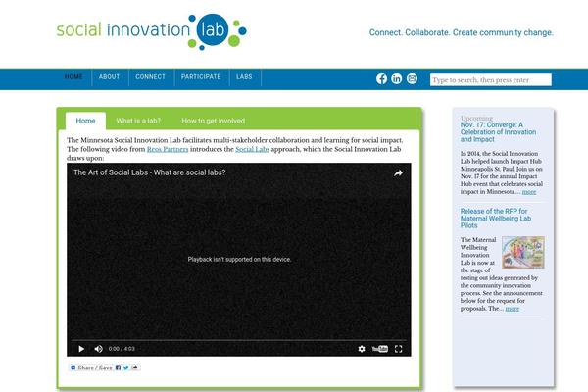Viewport: 588px width, 392px height.
Task: Click the Maternal Wellbeing Lab thumbnail image
Action: click(523, 252)
